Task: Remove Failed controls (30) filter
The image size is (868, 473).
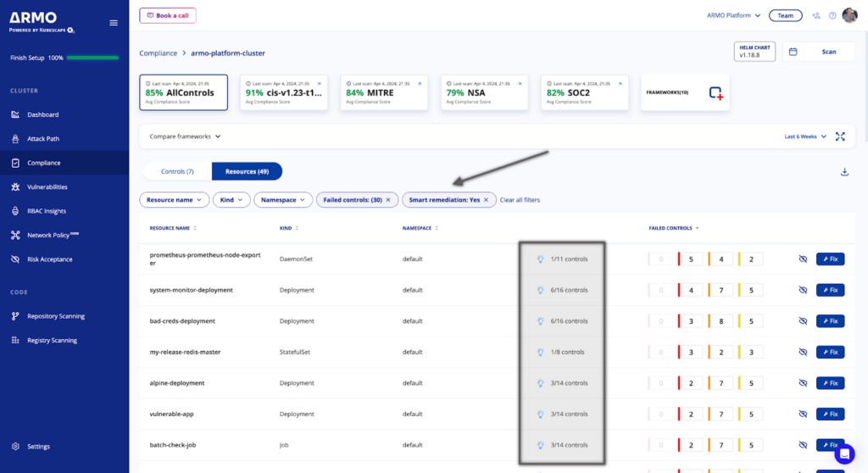Action: pos(388,200)
